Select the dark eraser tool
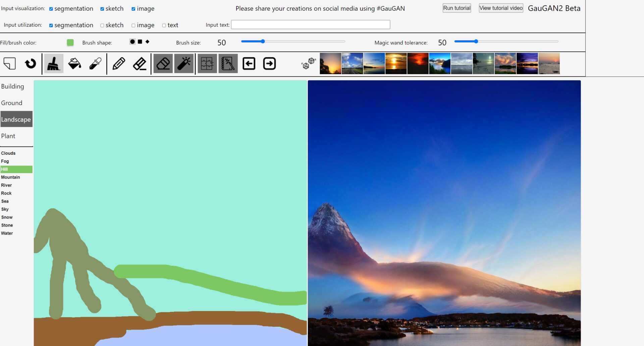644x346 pixels. 163,63
